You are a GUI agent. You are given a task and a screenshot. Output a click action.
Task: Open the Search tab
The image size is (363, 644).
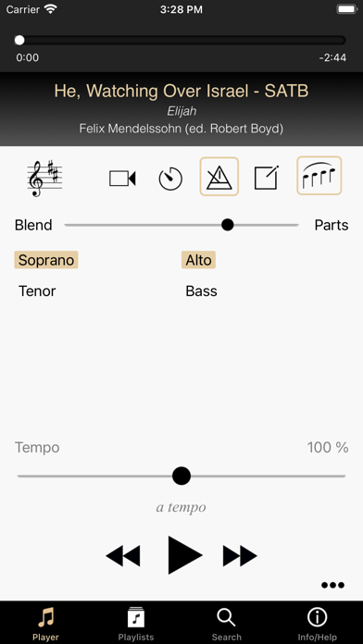click(x=227, y=624)
